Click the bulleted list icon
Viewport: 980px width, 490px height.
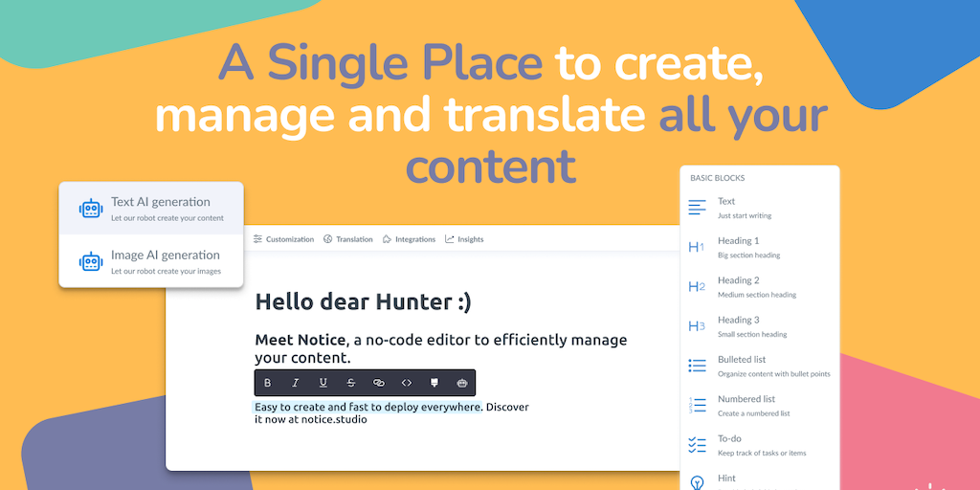(x=697, y=366)
